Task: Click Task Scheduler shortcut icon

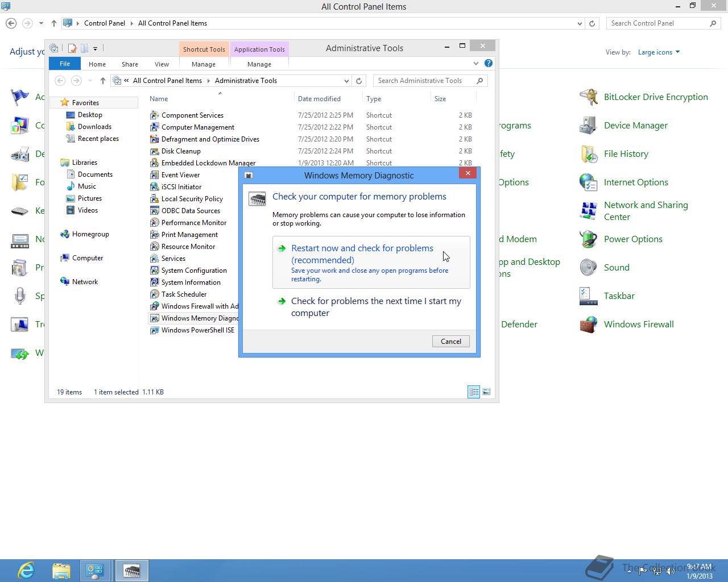Action: (x=154, y=294)
